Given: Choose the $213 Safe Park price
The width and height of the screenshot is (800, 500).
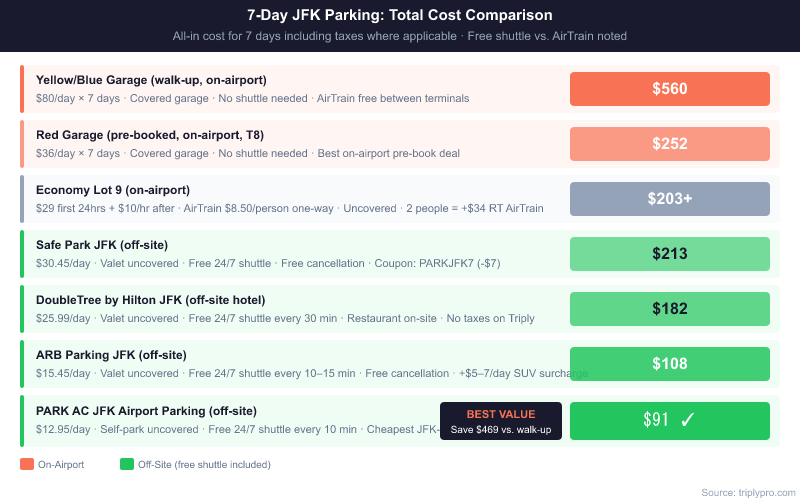Looking at the screenshot, I should (669, 254).
